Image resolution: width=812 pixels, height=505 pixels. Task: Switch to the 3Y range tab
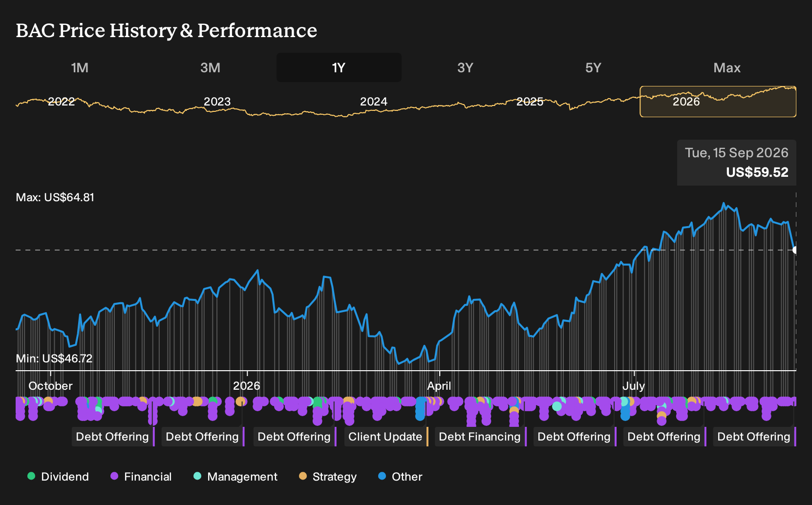tap(465, 67)
